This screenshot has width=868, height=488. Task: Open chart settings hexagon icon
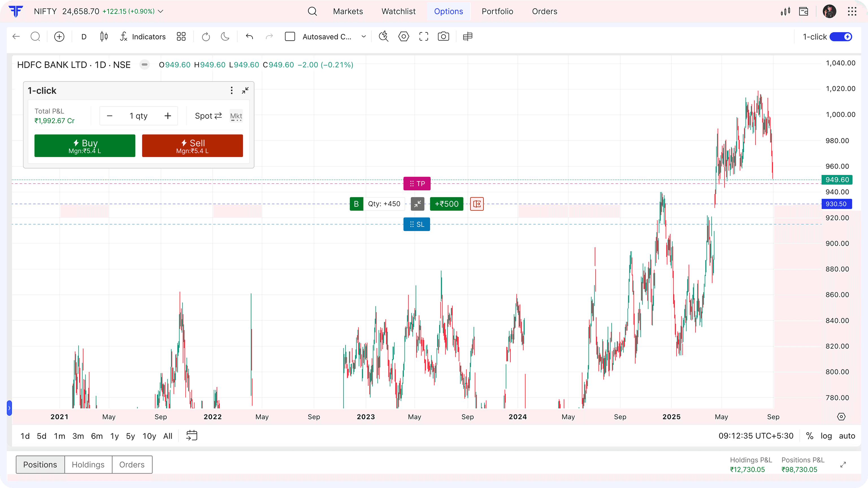[404, 36]
